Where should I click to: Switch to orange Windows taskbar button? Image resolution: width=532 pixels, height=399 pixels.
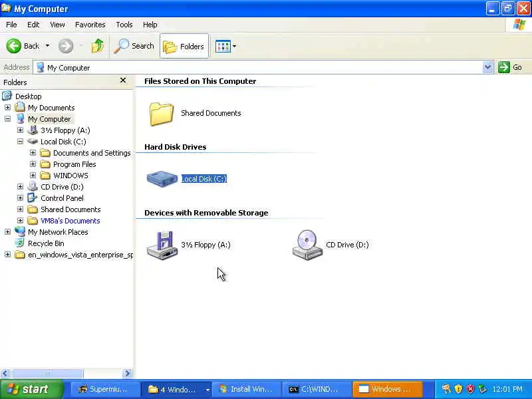[388, 390]
